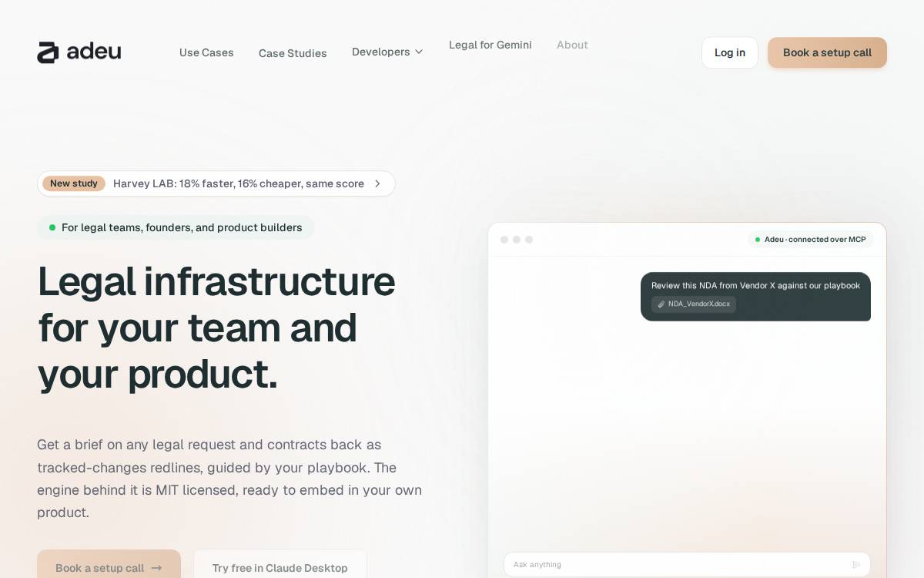Click the Review this NDA chat message
This screenshot has width=924, height=578.
coord(755,297)
